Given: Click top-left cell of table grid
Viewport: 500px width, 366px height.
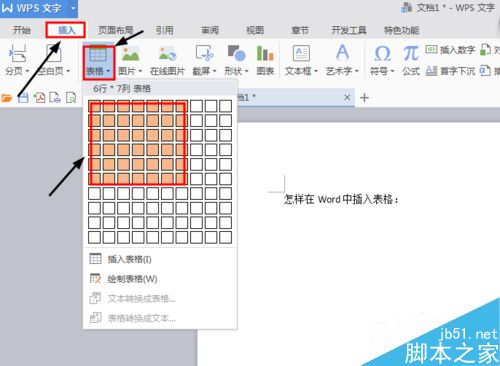Looking at the screenshot, I should [94, 106].
